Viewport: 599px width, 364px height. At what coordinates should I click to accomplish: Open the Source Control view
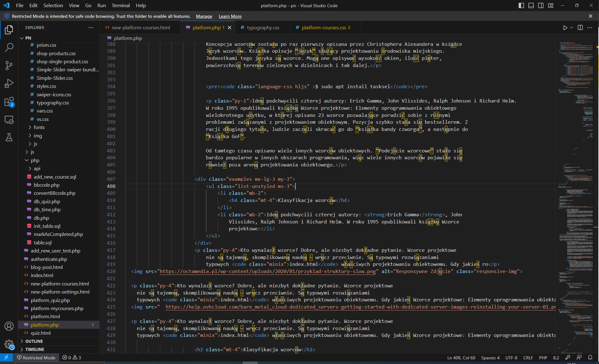coord(9,65)
